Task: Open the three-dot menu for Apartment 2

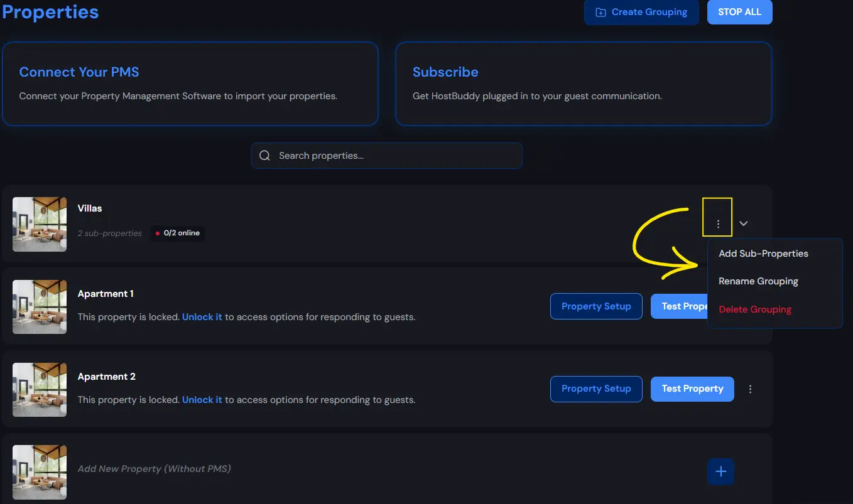Action: (x=750, y=389)
